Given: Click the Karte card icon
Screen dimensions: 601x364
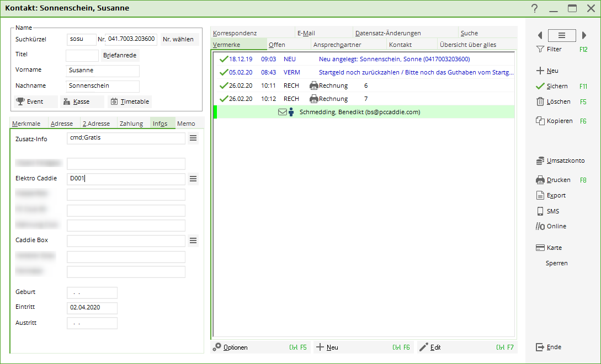Looking at the screenshot, I should point(540,248).
